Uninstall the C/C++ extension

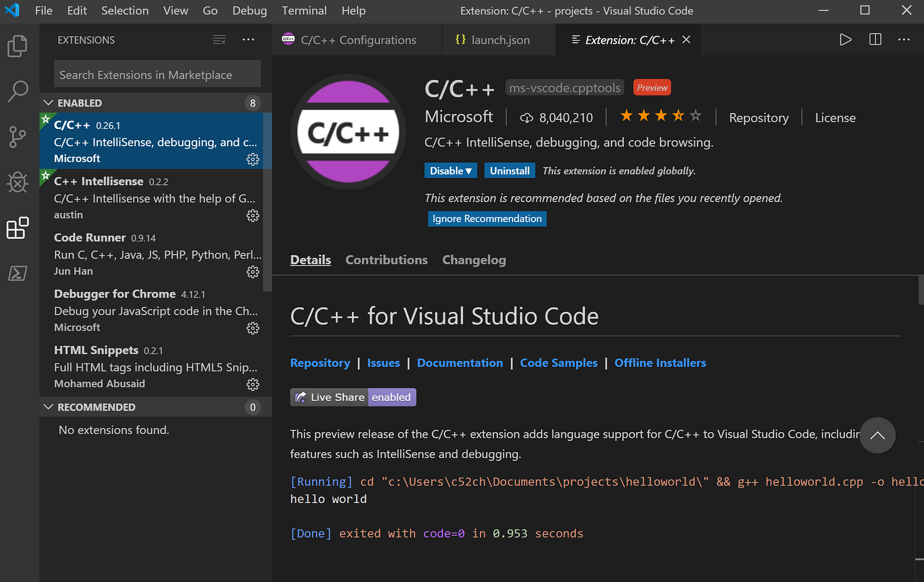pos(510,171)
